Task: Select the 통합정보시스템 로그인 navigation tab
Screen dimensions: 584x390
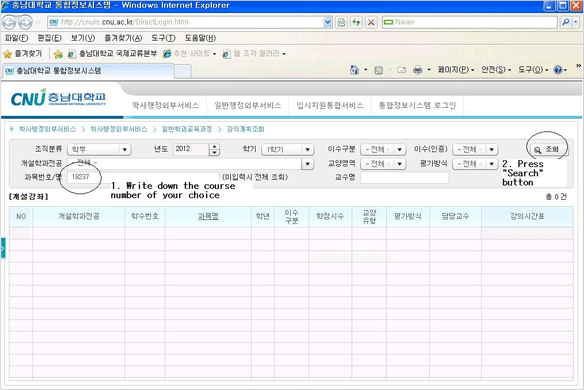Action: tap(417, 105)
